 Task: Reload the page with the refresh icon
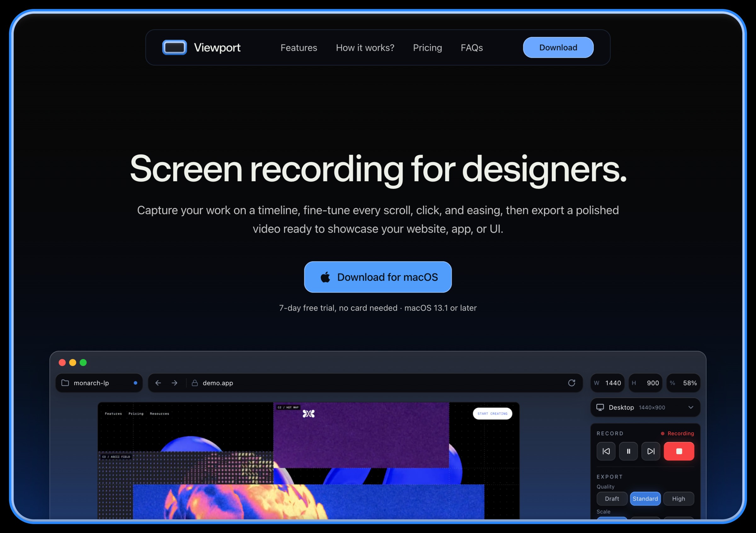(x=572, y=383)
